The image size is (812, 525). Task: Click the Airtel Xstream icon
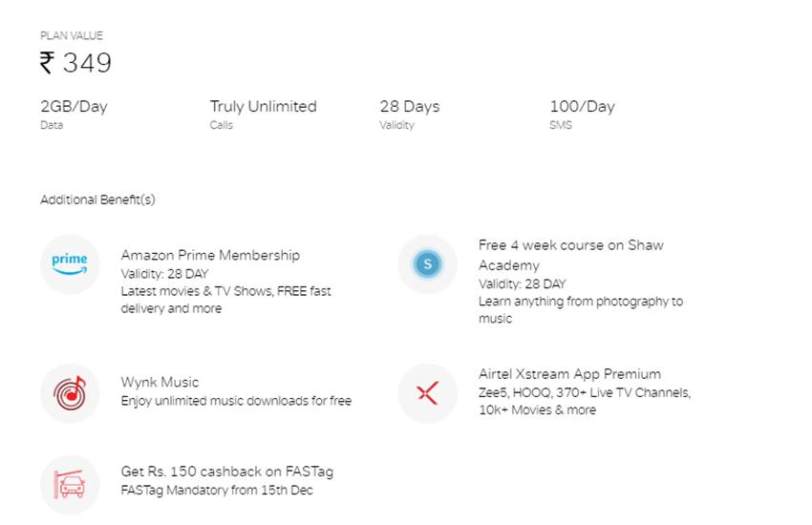point(427,392)
